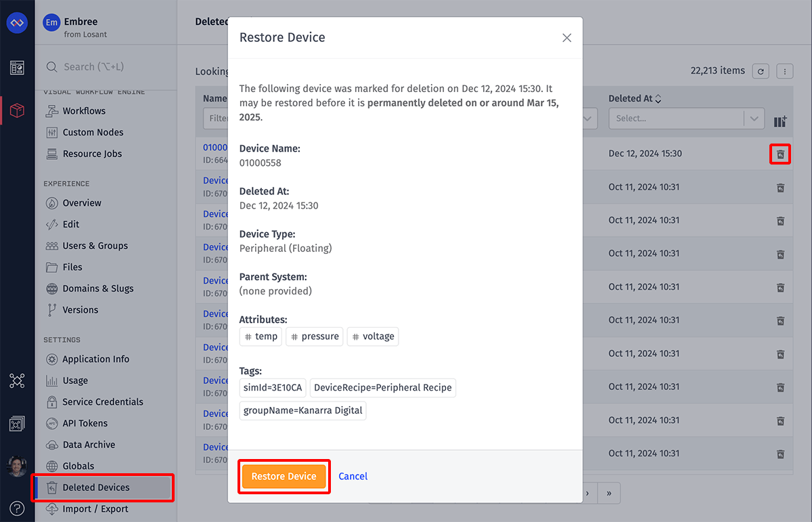Open the user avatar in the left rail

pos(17,466)
